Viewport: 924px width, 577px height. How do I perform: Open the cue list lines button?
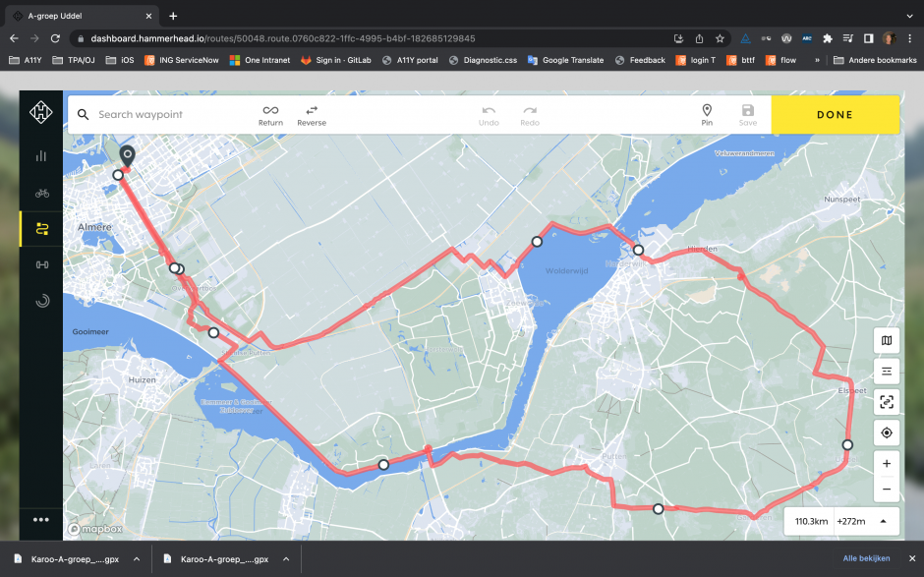pos(887,372)
